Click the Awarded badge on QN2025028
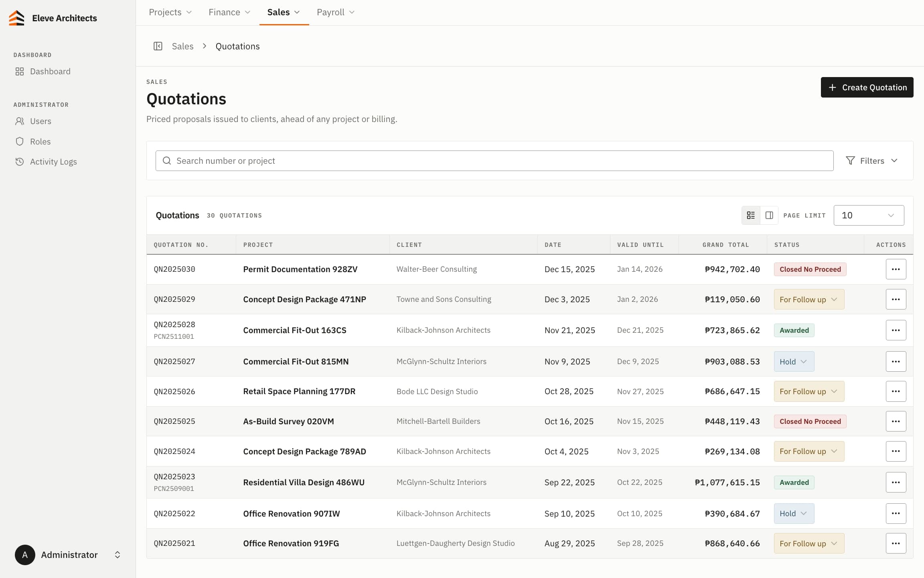924x578 pixels. point(794,330)
